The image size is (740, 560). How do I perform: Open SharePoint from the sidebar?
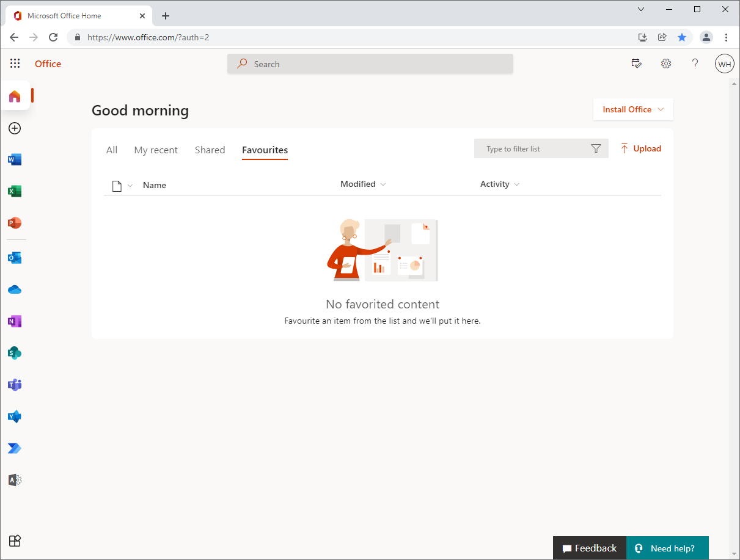pos(15,353)
